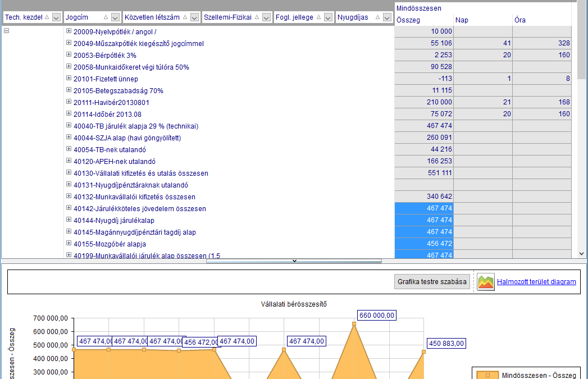Select the 90 528 Összeg cell
The image size is (588, 379).
tap(424, 67)
